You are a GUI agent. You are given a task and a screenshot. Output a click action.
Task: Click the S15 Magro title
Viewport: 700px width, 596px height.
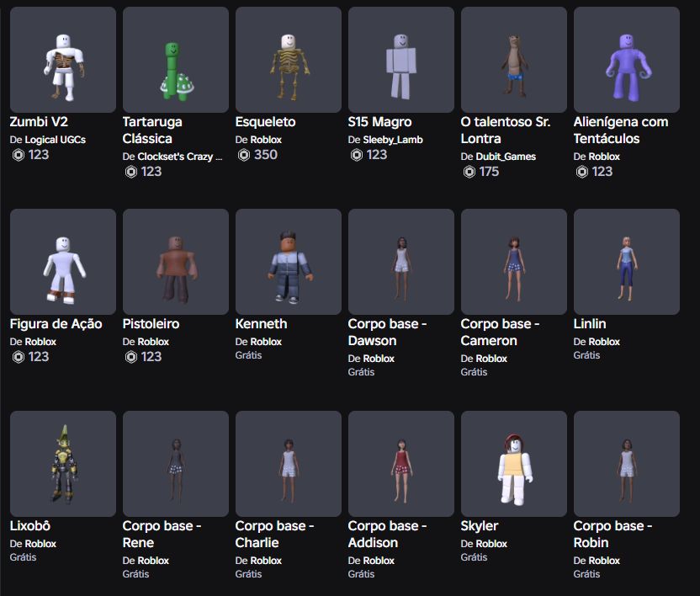pos(379,121)
